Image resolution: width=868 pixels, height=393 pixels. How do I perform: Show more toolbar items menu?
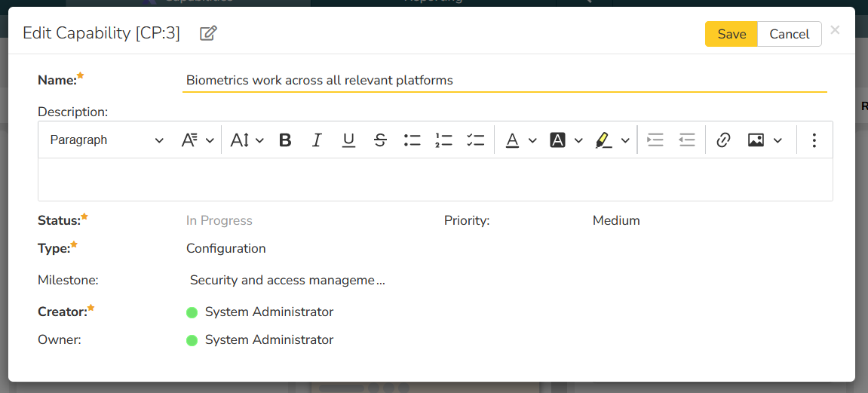pos(814,140)
